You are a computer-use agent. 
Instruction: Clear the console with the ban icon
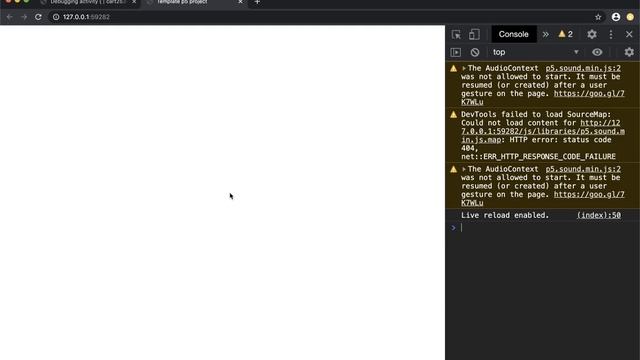475,52
